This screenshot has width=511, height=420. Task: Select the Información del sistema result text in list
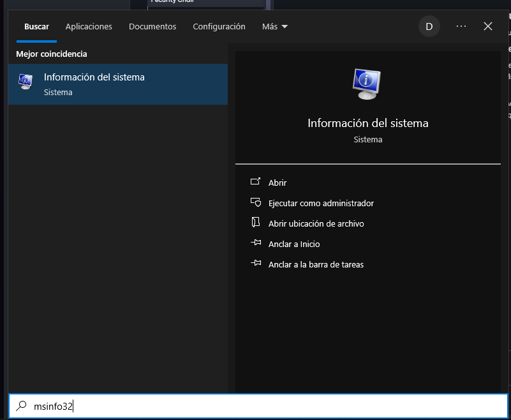pos(94,77)
